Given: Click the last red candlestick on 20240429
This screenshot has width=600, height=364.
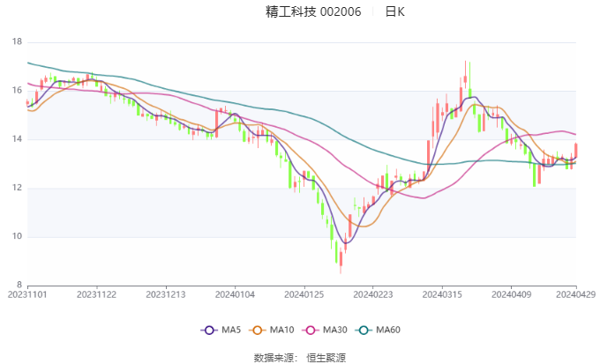Looking at the screenshot, I should pyautogui.click(x=575, y=150).
